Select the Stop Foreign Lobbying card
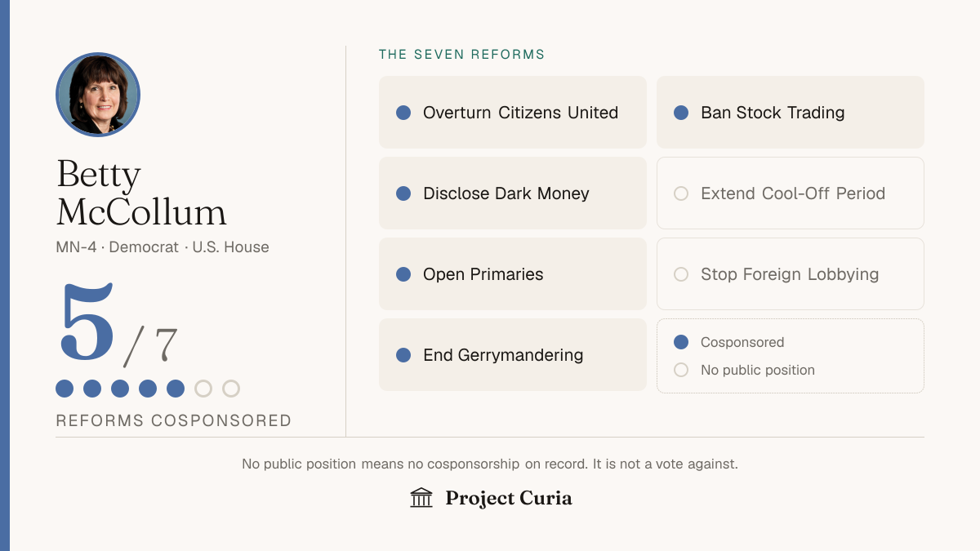 [791, 274]
